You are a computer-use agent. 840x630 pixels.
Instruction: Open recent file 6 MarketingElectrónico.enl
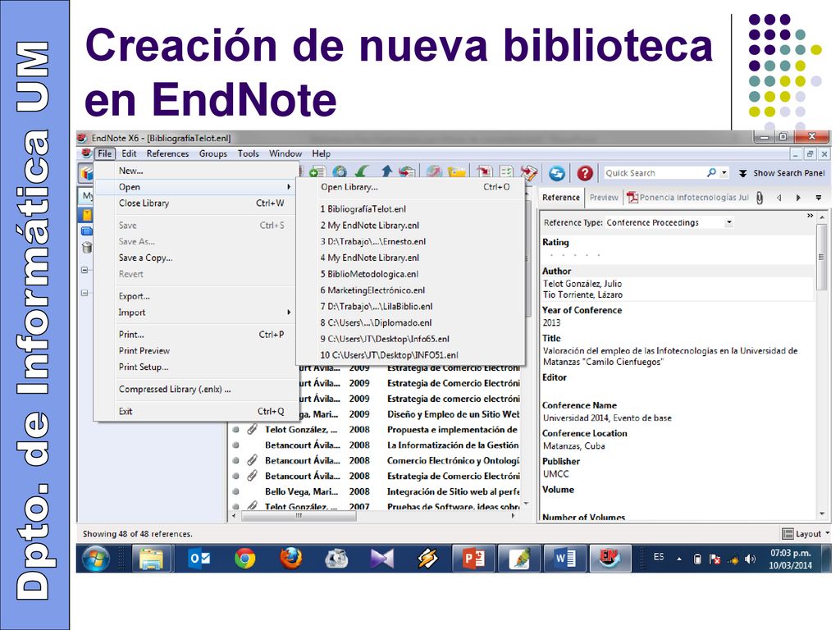tap(372, 290)
